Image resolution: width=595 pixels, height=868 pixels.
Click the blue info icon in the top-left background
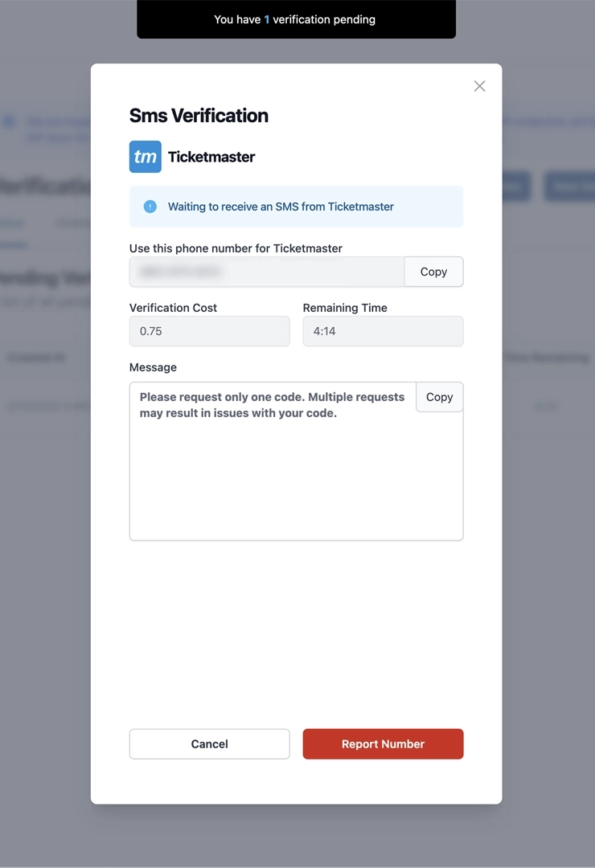click(9, 121)
